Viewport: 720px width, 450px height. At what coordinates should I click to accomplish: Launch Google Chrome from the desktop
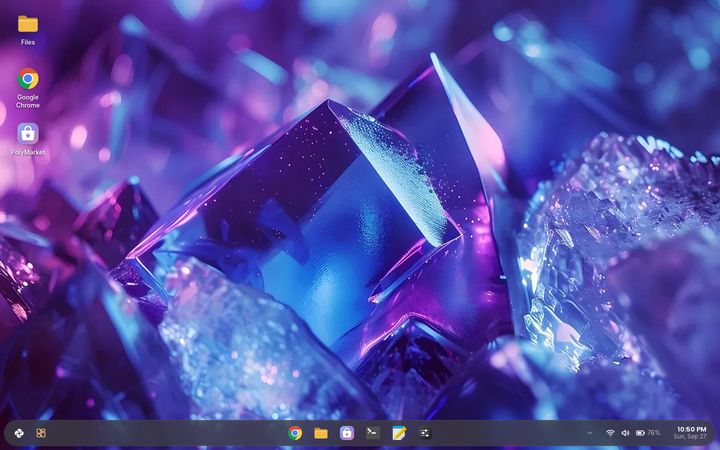(x=28, y=88)
